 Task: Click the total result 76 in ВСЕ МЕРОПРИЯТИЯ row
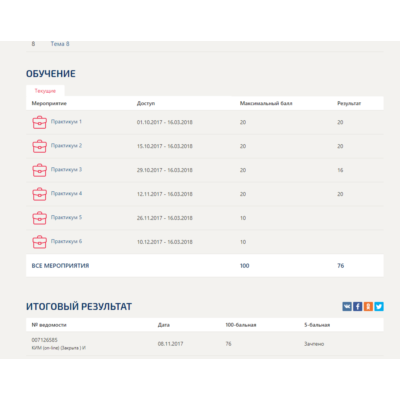[x=341, y=266]
